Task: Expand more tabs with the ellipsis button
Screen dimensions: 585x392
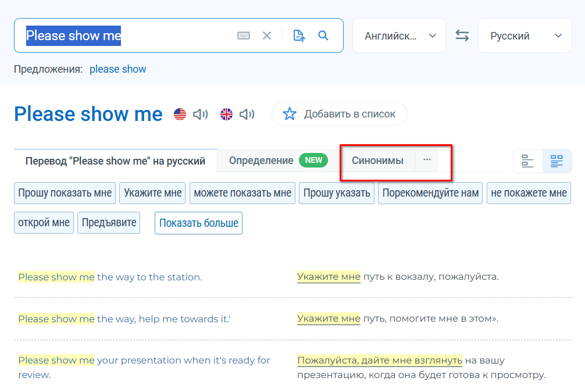Action: pos(427,160)
